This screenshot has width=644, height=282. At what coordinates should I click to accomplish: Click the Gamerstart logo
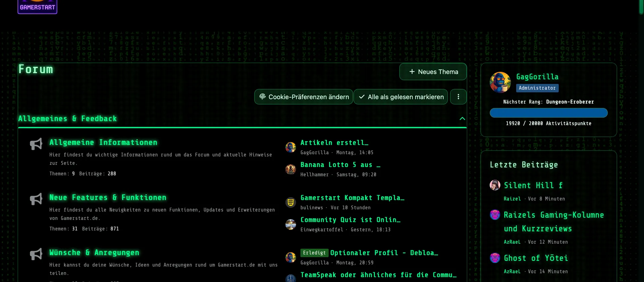(37, 7)
